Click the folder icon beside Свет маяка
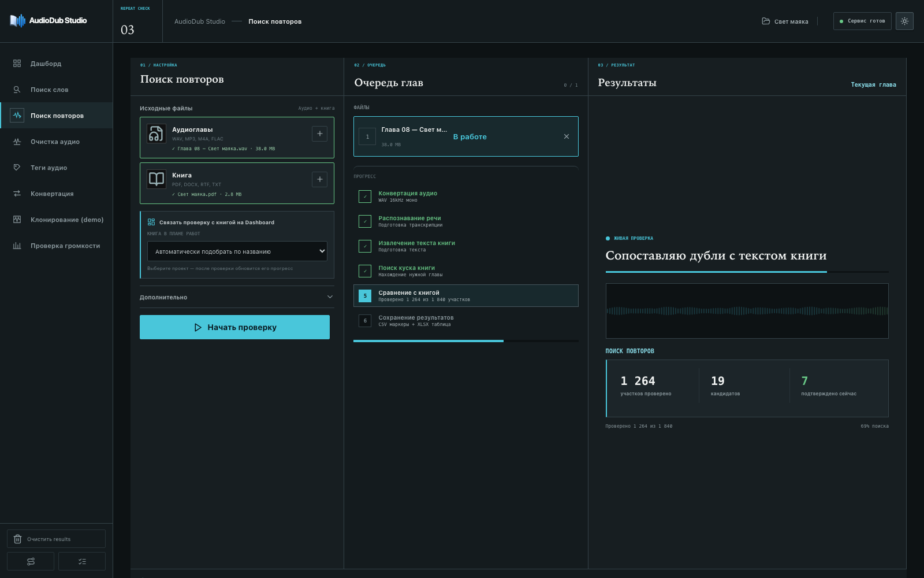Viewport: 924px width, 578px height. 766,21
